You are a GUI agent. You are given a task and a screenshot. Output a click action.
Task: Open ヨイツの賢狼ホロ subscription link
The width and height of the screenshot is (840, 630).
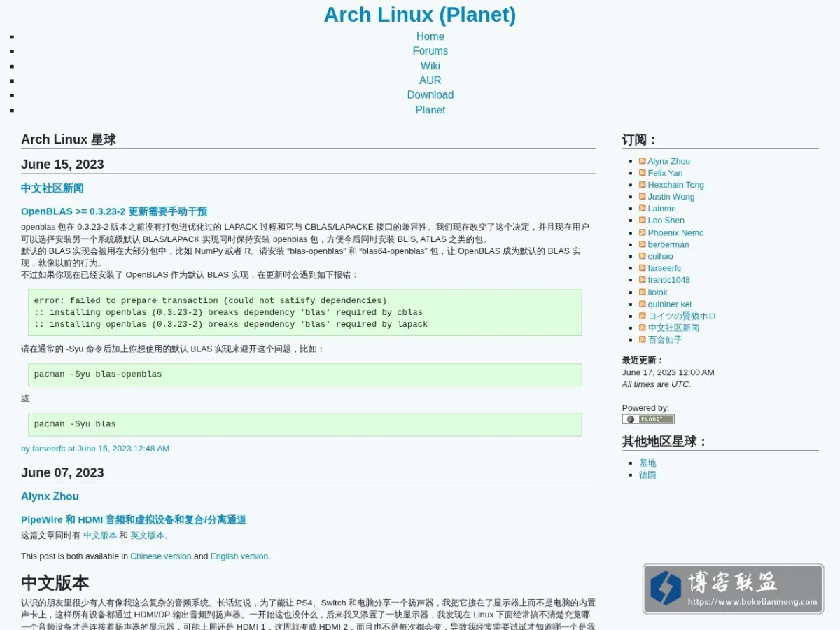pyautogui.click(x=682, y=316)
